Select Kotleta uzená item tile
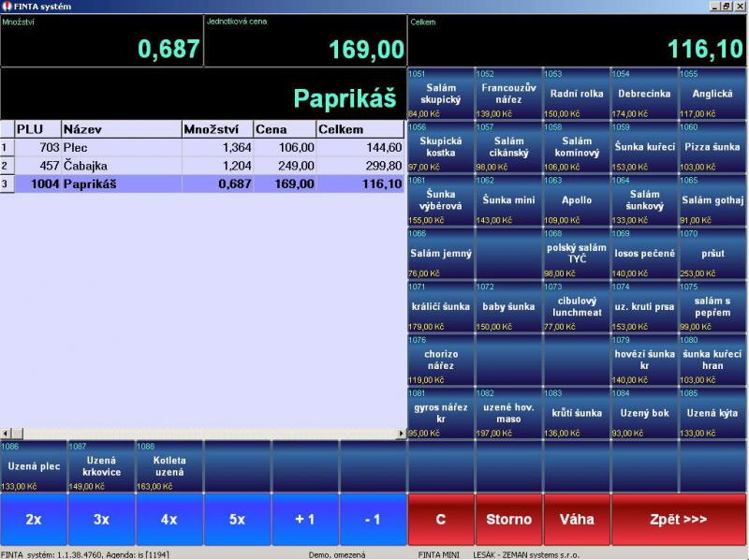 point(169,466)
